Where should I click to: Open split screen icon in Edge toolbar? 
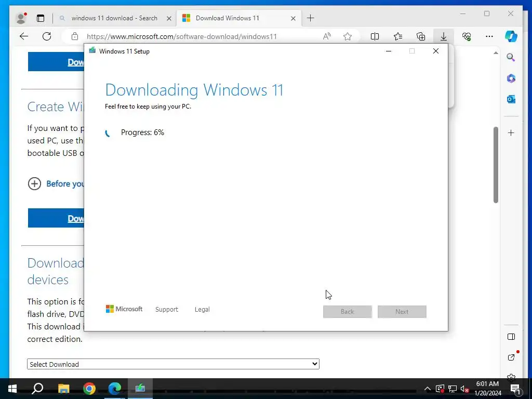(375, 36)
